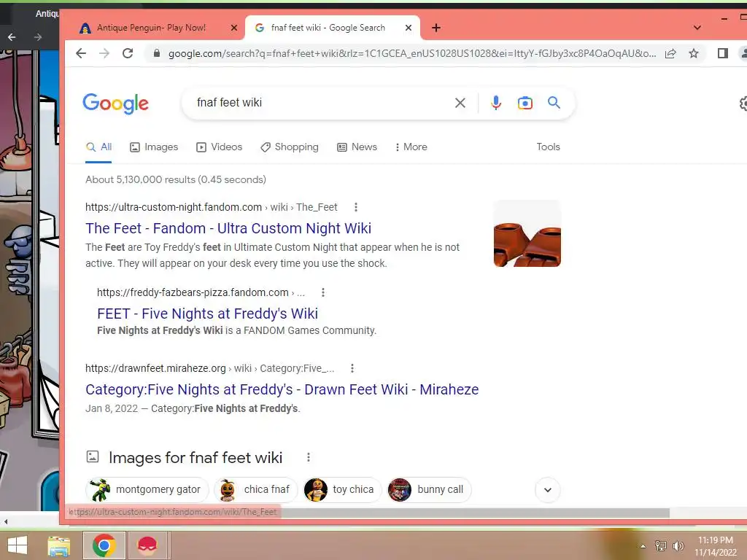This screenshot has height=560, width=747.
Task: Submit search with the magnifying glass icon
Action: tap(554, 102)
